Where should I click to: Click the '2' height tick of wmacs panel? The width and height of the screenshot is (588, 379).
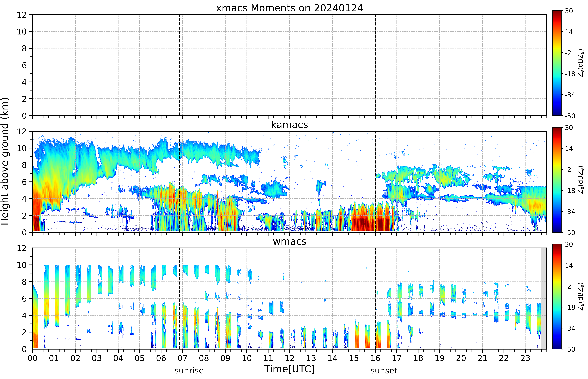24,332
